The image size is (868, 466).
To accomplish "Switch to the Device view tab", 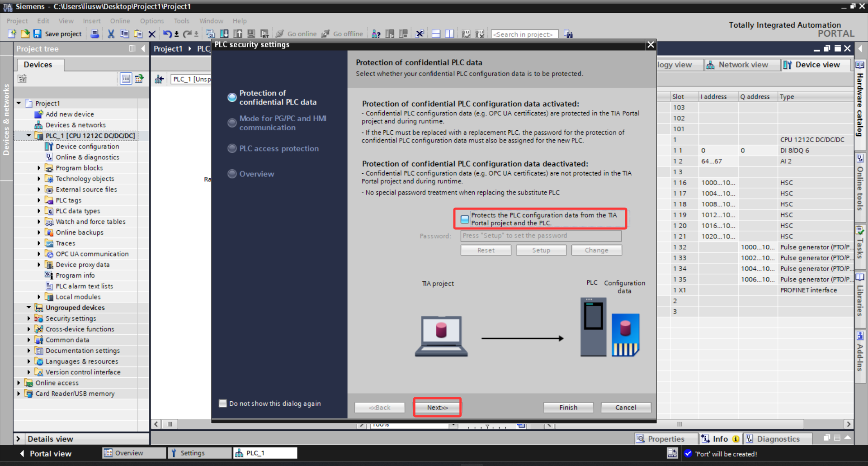I will click(x=816, y=65).
